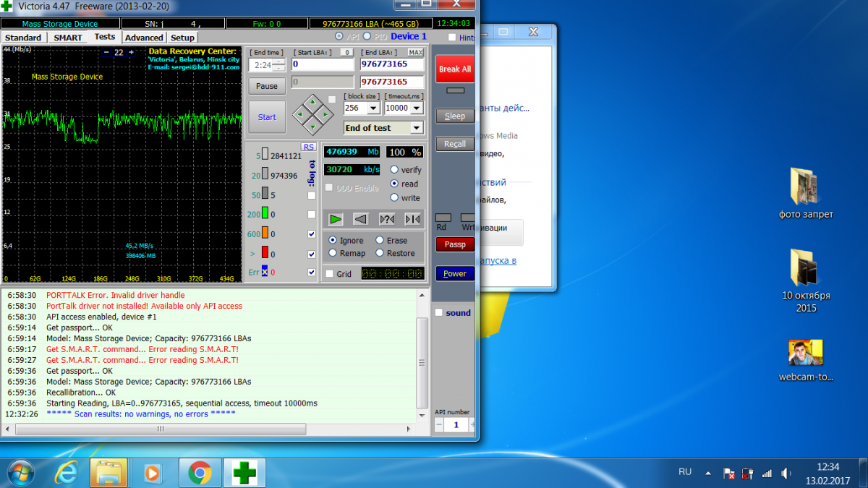Choose the Remap radio option
This screenshot has width=868, height=488.
click(x=333, y=253)
